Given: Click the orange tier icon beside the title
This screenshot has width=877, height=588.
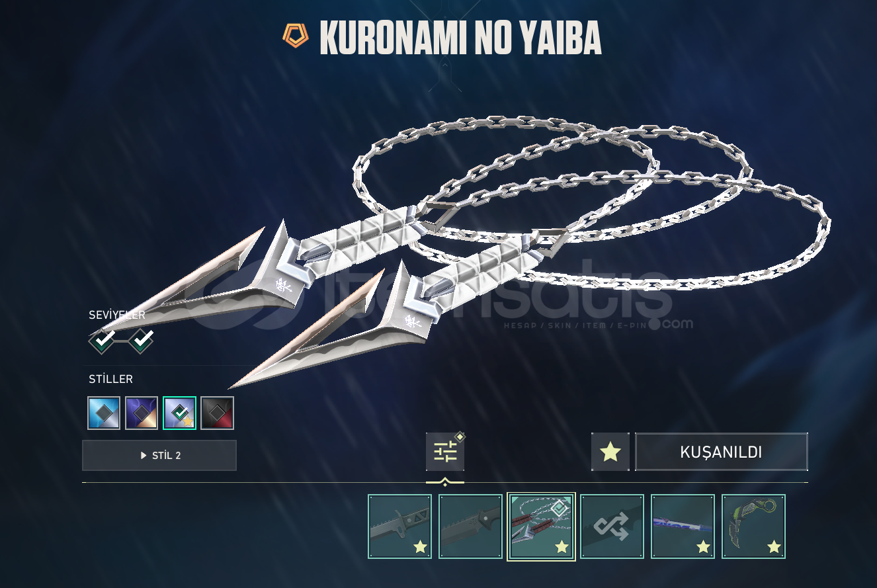Looking at the screenshot, I should [x=296, y=36].
